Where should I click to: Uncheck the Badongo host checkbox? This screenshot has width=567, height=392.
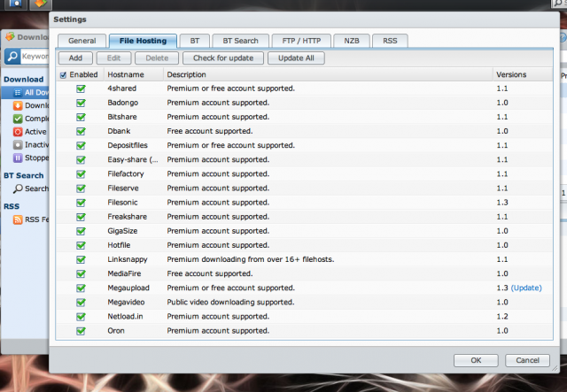tap(81, 103)
